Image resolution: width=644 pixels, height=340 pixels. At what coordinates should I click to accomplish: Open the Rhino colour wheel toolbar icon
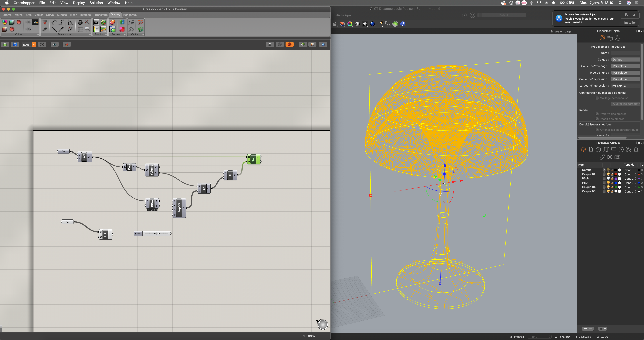(x=350, y=24)
